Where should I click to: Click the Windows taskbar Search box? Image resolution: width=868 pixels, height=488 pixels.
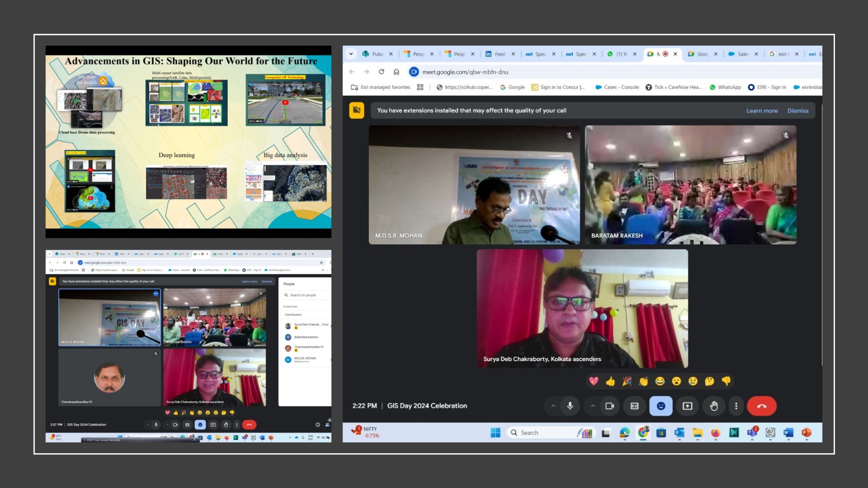click(x=540, y=433)
